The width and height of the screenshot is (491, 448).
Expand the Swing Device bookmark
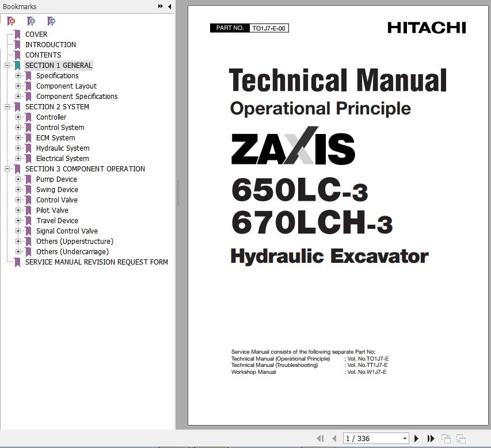point(18,190)
